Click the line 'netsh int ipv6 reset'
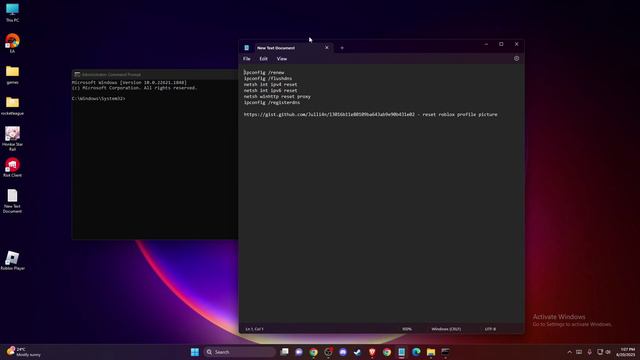 coord(270,91)
